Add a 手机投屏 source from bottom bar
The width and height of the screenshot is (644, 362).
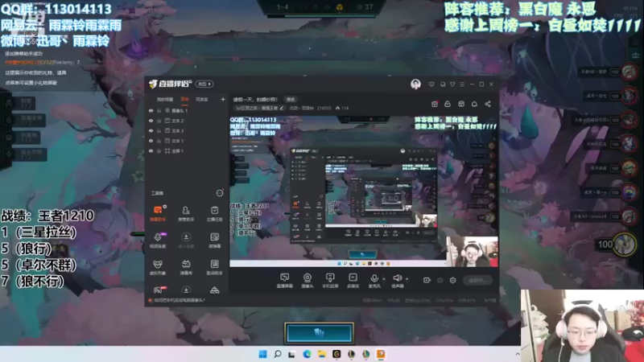[x=330, y=281]
